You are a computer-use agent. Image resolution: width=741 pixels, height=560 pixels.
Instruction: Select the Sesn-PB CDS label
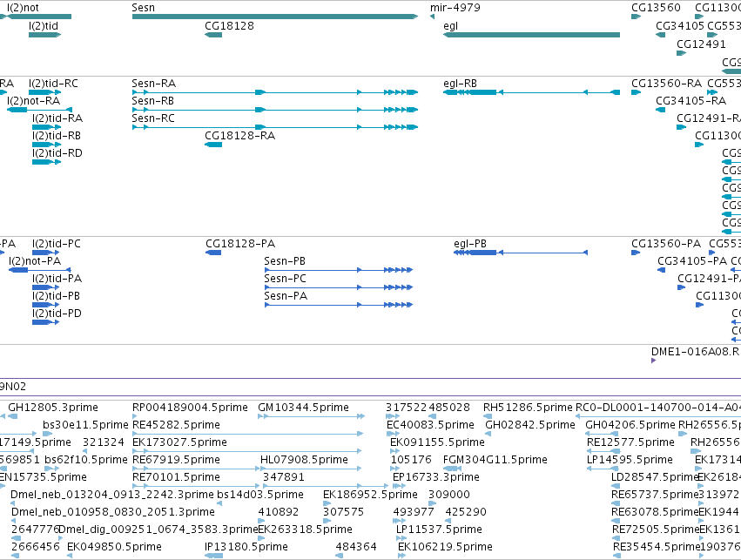click(285, 261)
